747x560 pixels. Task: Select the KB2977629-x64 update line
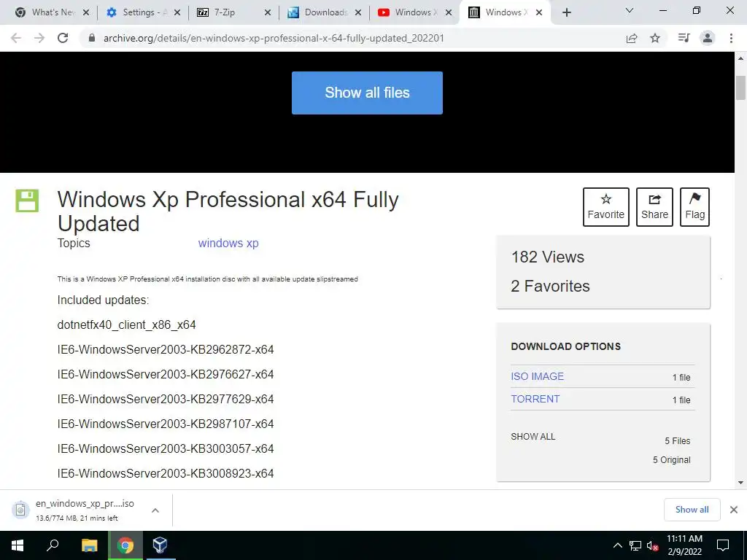coord(166,399)
